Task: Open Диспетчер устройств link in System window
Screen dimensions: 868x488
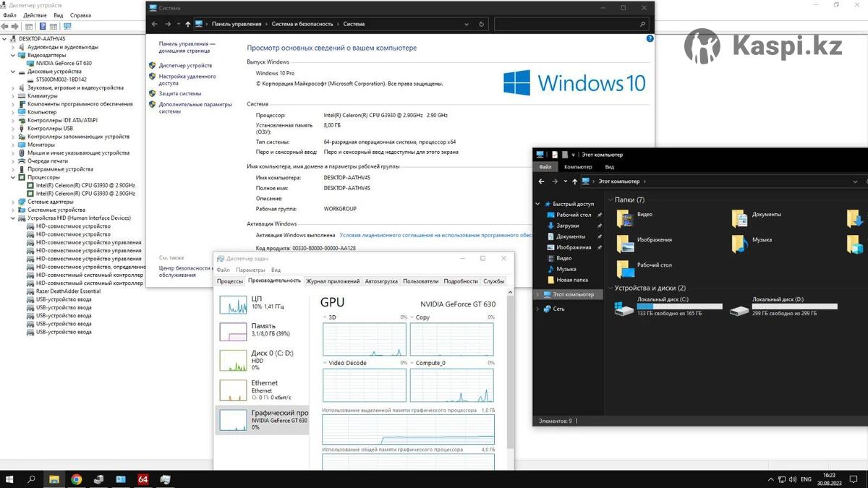Action: click(185, 66)
